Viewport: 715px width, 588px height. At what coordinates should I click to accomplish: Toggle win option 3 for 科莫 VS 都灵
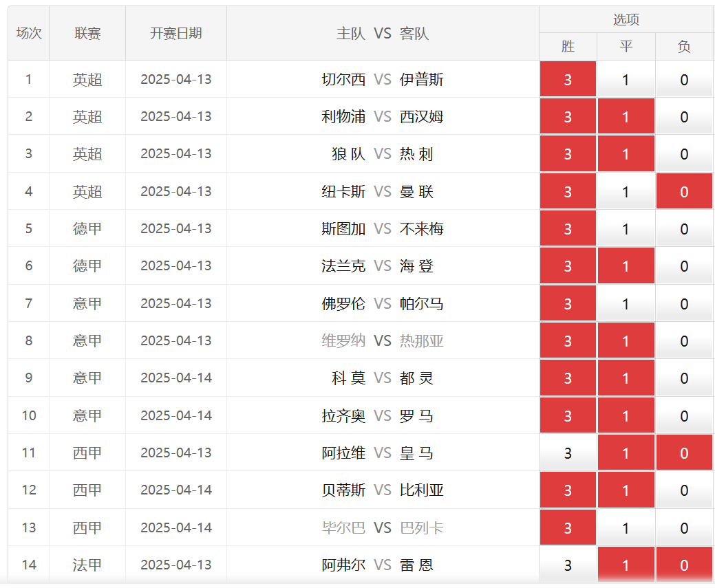(568, 378)
